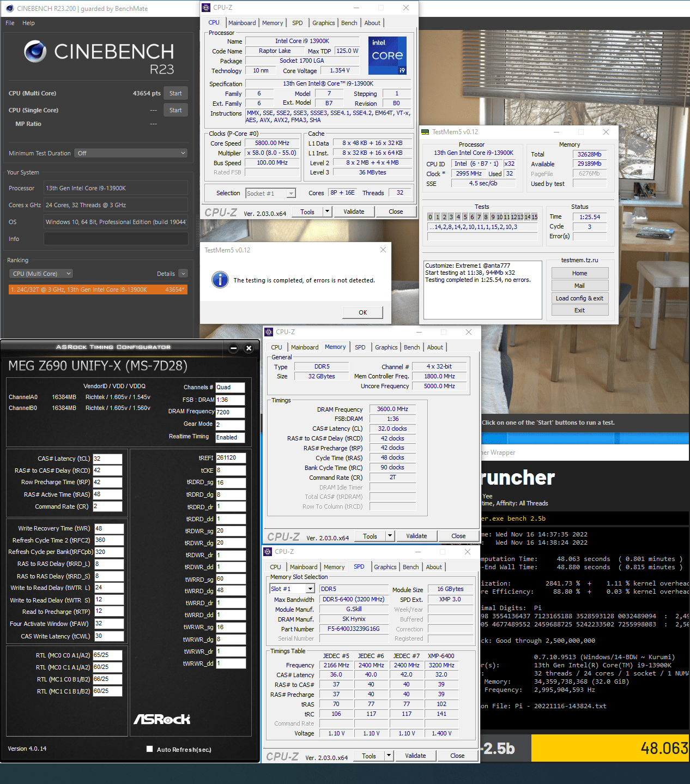Click the Part Number F5-6400J3239G16G value
The image size is (690, 784).
pos(354,629)
